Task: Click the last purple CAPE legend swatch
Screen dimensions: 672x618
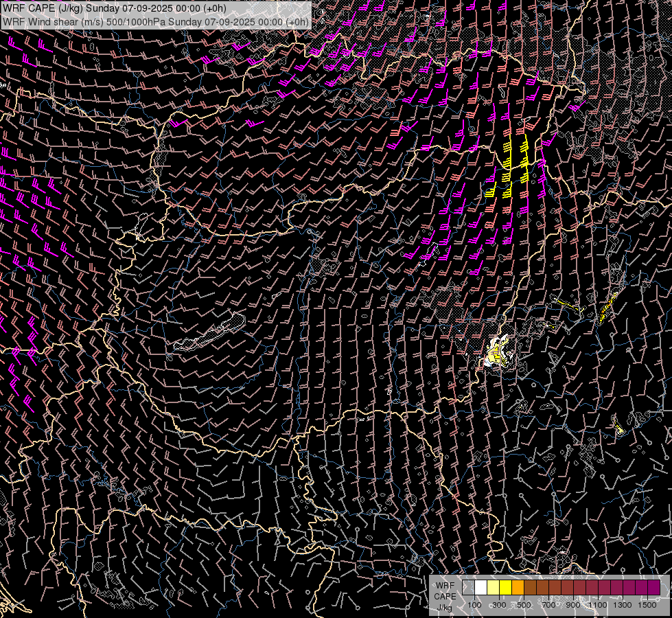Action: point(654,588)
